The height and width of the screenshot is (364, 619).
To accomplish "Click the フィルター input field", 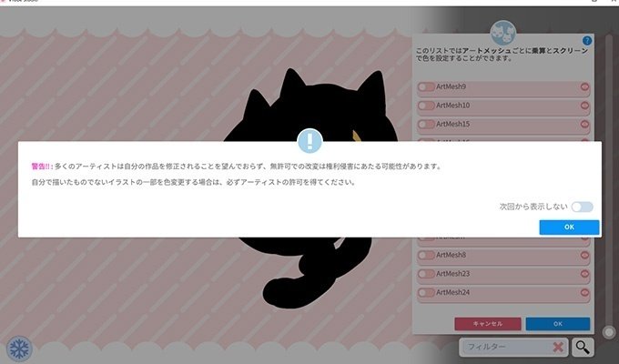I will tap(506, 347).
